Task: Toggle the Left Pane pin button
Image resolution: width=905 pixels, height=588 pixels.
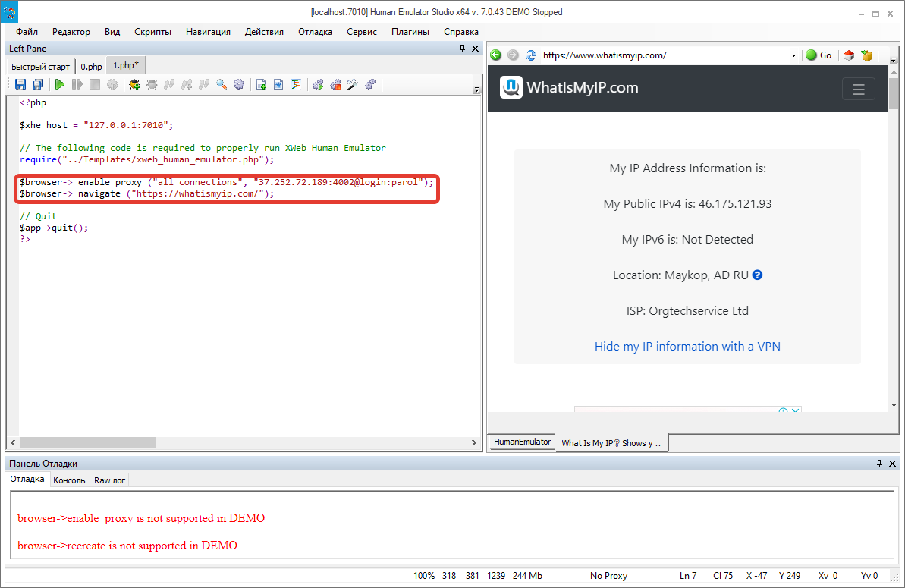Action: click(x=462, y=49)
